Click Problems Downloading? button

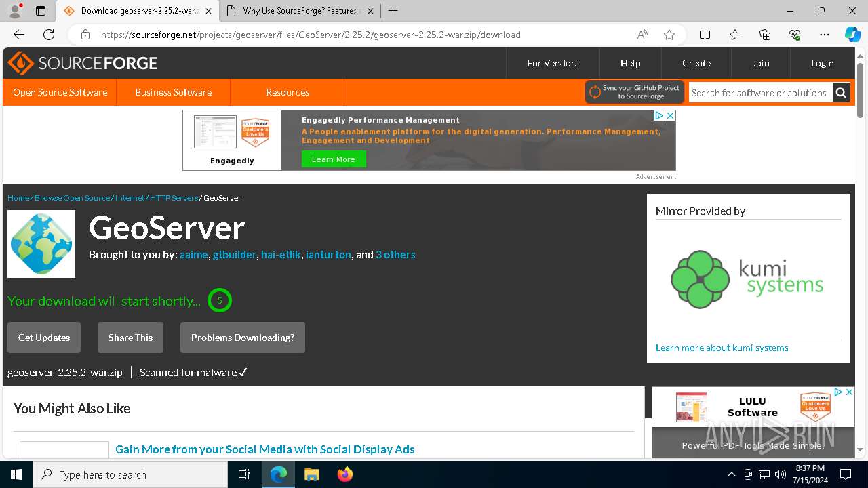tap(243, 338)
